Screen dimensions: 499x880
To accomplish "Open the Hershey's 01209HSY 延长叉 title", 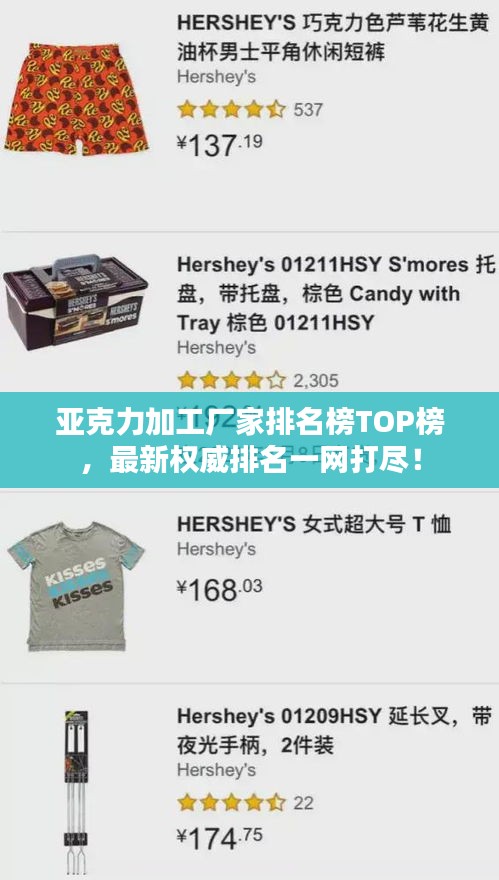I will [334, 731].
